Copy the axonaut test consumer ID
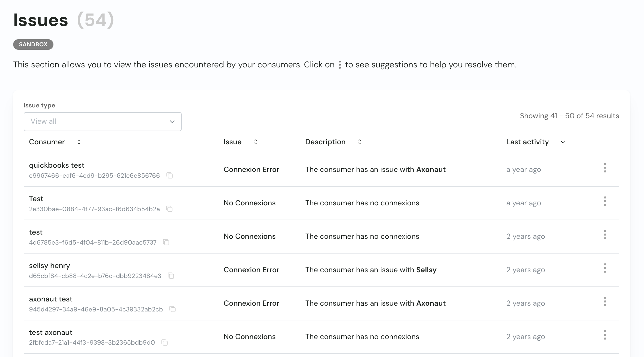Screen dimensions: 644x357 click(172, 309)
